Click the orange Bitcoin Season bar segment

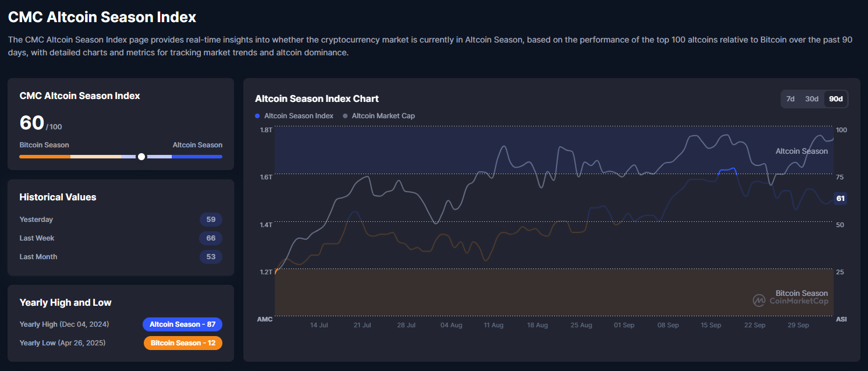coord(45,157)
